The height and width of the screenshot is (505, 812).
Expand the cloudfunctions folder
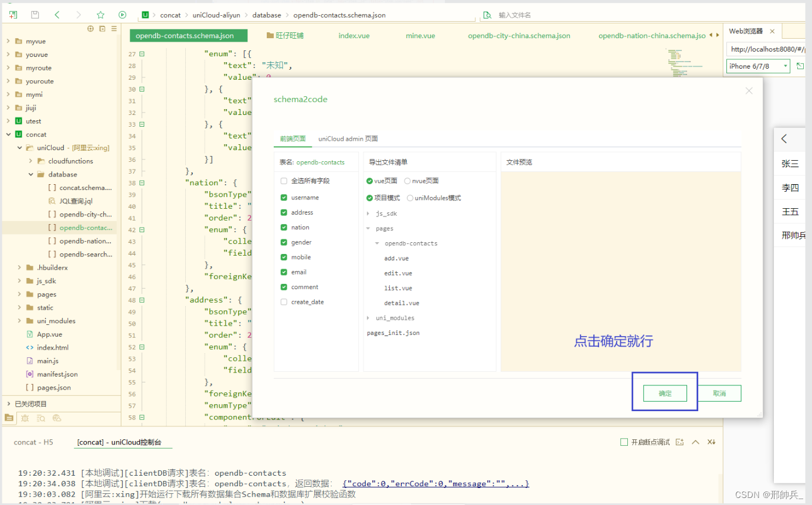pos(30,161)
